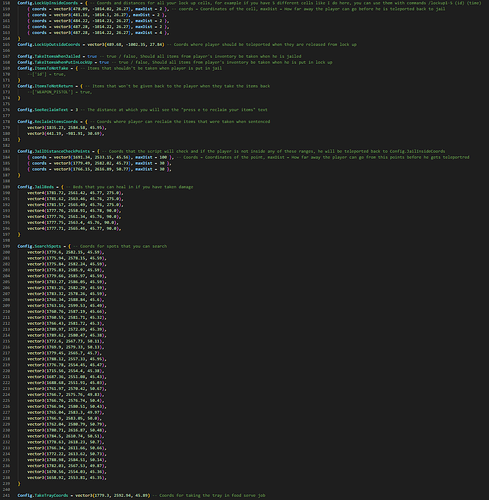Click the Config.SearchSpots identifier
The width and height of the screenshot is (489, 500).
pyautogui.click(x=39, y=246)
